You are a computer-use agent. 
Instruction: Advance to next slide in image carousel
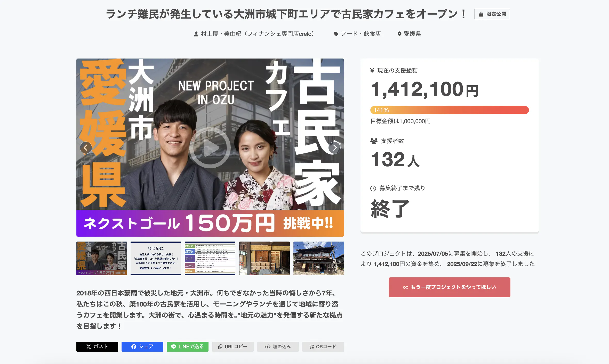click(x=334, y=148)
